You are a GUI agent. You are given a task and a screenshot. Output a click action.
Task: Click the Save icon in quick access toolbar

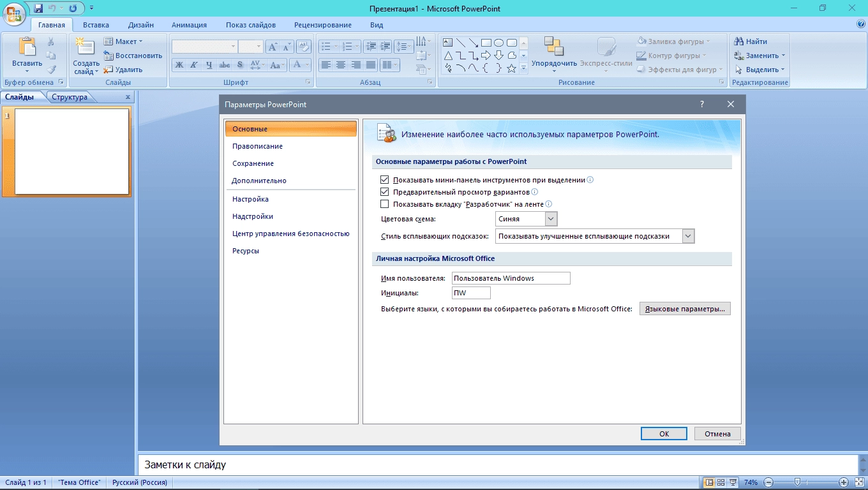coord(38,8)
